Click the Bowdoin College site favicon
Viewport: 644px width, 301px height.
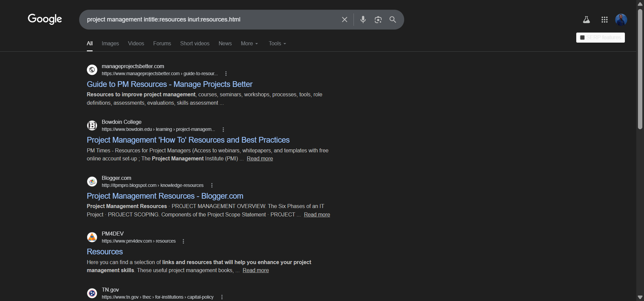[x=92, y=126]
